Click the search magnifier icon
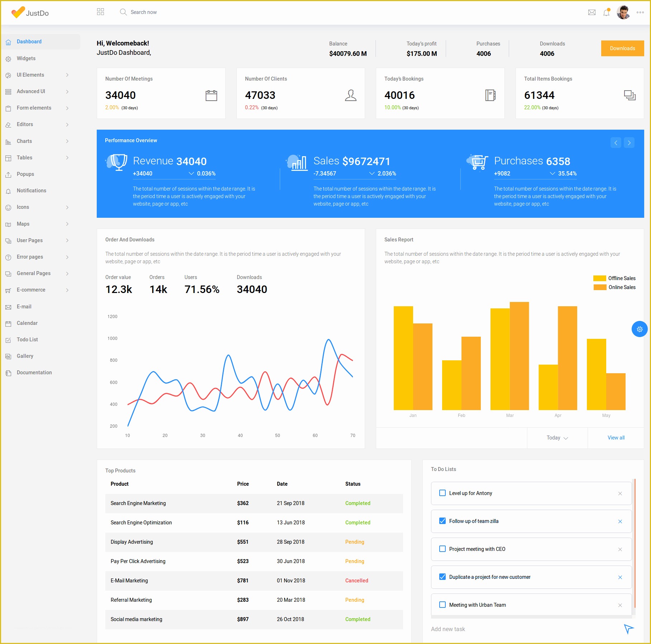The image size is (651, 644). [x=123, y=12]
